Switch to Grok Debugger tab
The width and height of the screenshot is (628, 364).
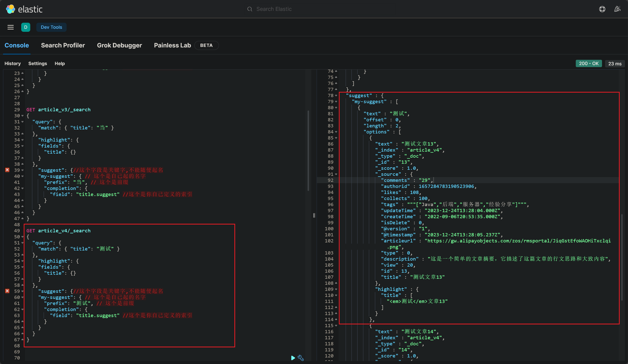(x=119, y=45)
